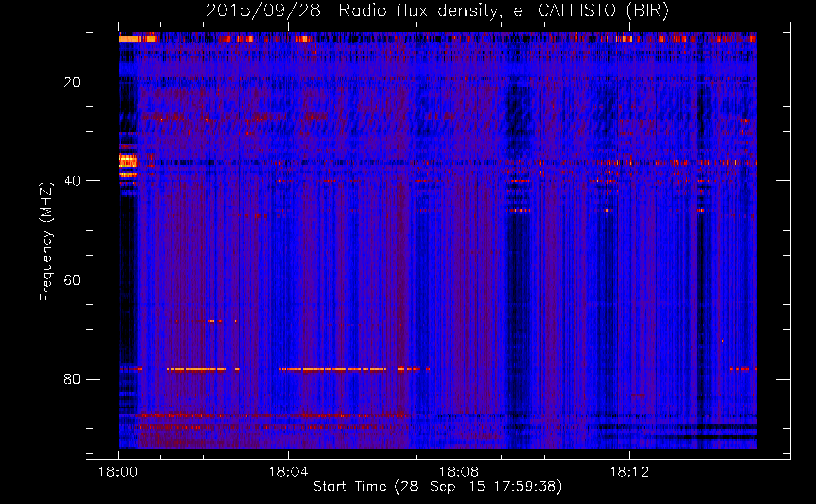This screenshot has width=816, height=504.
Task: Click the '18:12' time tick label
Action: click(x=629, y=472)
